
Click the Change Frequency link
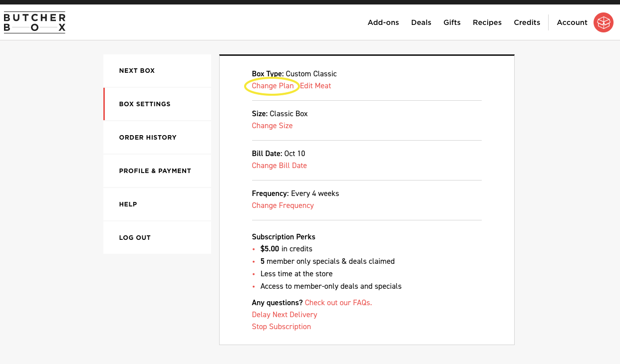pyautogui.click(x=283, y=205)
